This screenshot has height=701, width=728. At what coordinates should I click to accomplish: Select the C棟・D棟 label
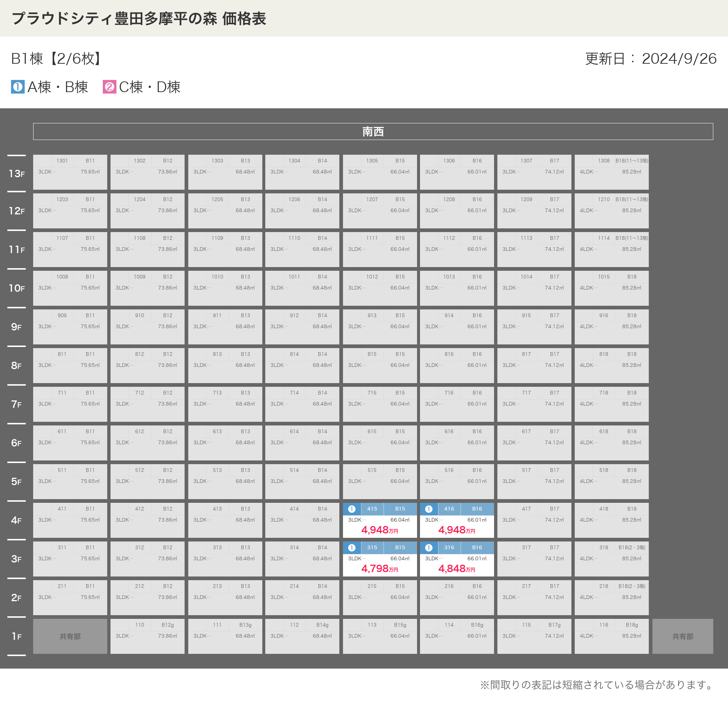point(150,87)
